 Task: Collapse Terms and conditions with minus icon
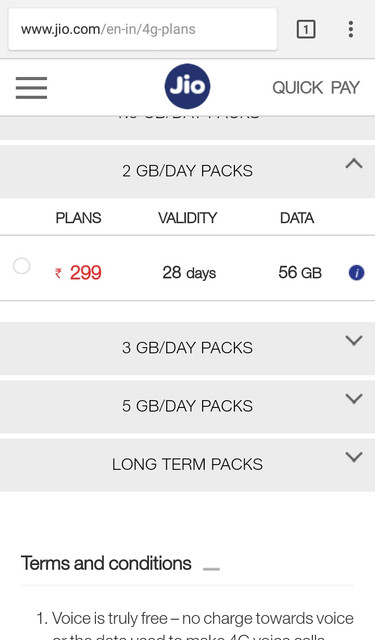(x=211, y=569)
